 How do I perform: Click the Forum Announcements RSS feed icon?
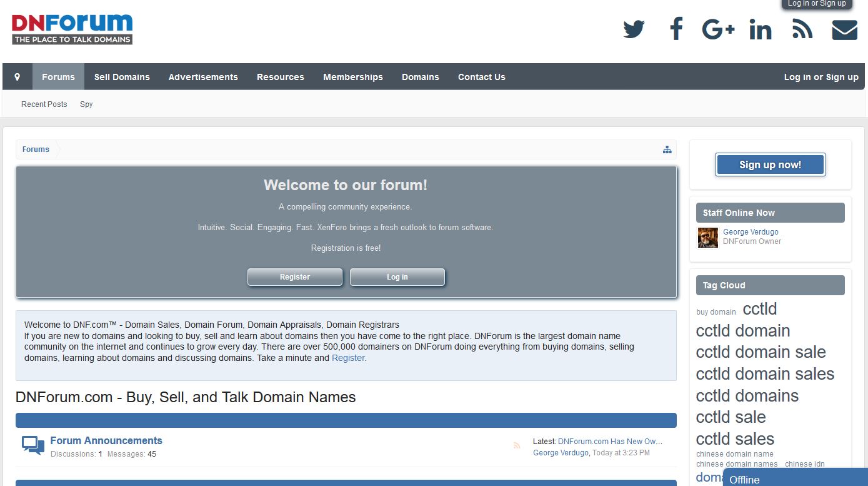click(517, 446)
